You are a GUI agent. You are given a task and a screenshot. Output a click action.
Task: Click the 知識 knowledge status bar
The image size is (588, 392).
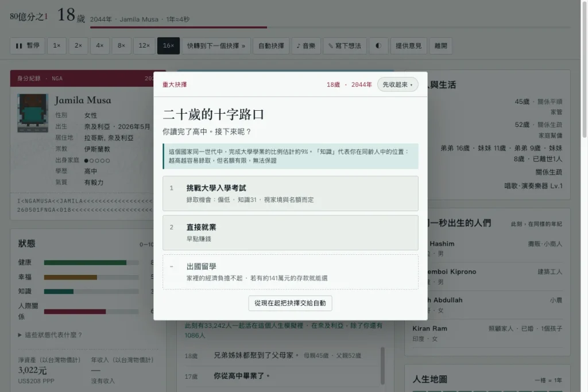pos(91,292)
